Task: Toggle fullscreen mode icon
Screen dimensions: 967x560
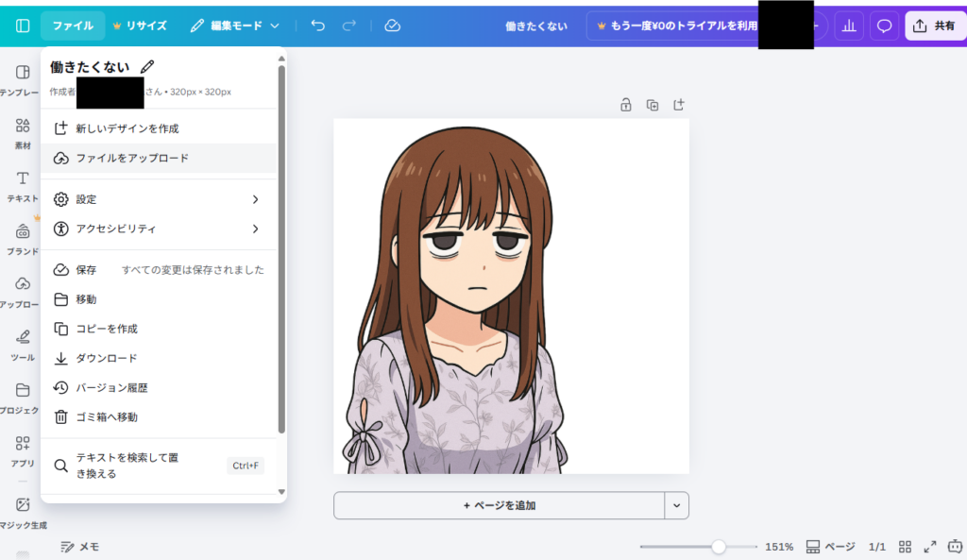Action: point(930,547)
